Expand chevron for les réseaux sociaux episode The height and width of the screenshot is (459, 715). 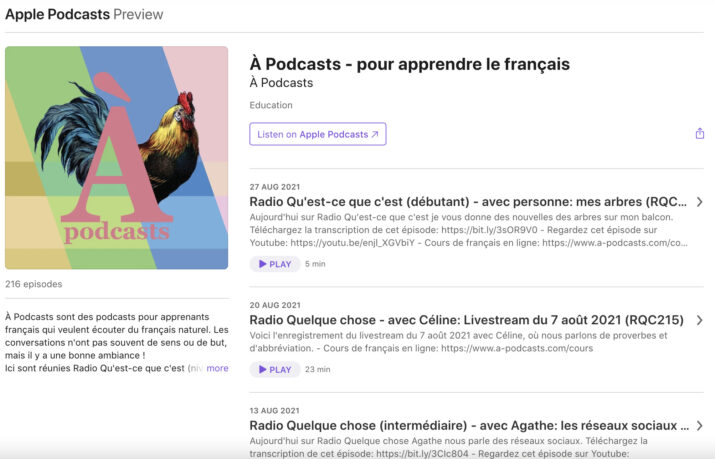699,426
